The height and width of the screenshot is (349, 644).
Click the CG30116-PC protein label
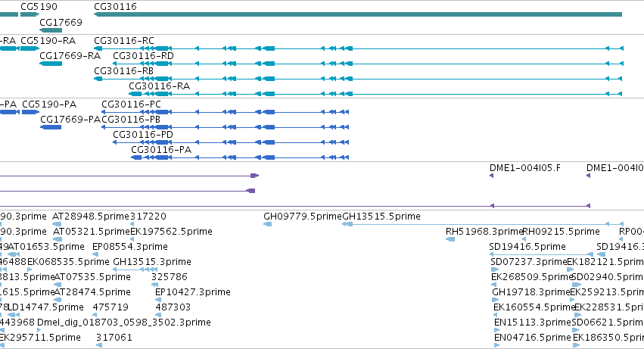132,104
